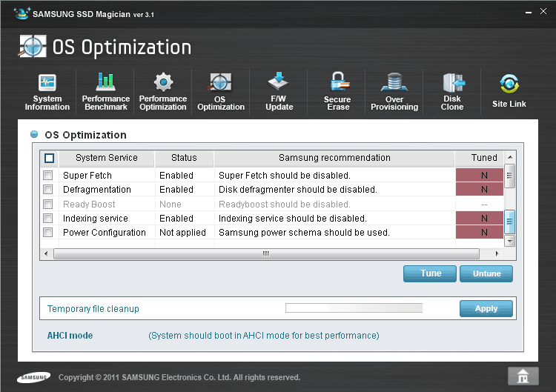
Task: Click 'Disk defragmenter should be disabled.' text
Action: tap(297, 190)
